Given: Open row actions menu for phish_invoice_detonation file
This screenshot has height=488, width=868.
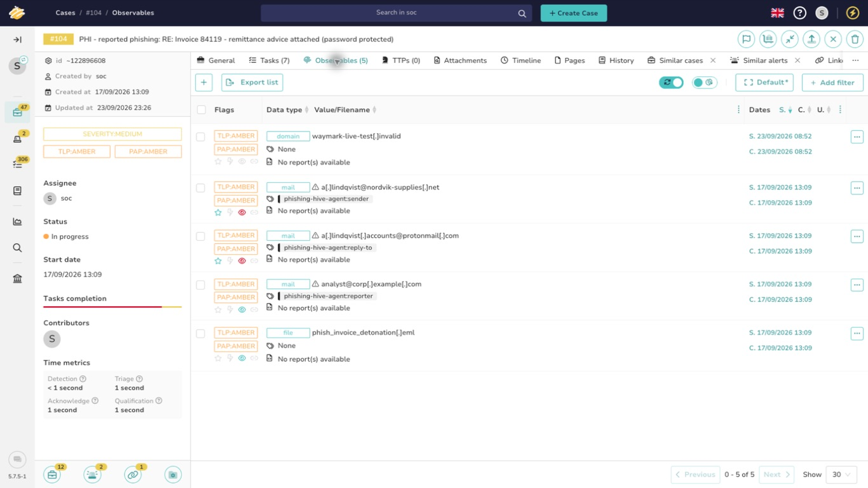Looking at the screenshot, I should (857, 333).
